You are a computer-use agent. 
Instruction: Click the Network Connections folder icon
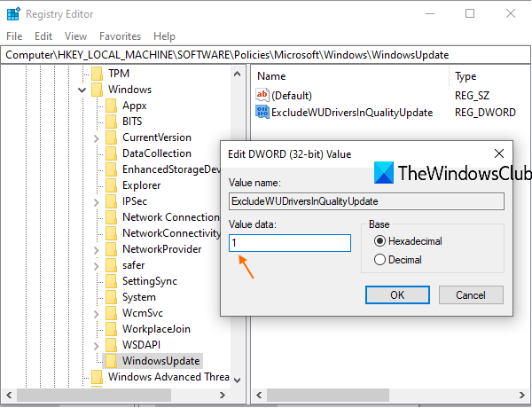pyautogui.click(x=111, y=217)
